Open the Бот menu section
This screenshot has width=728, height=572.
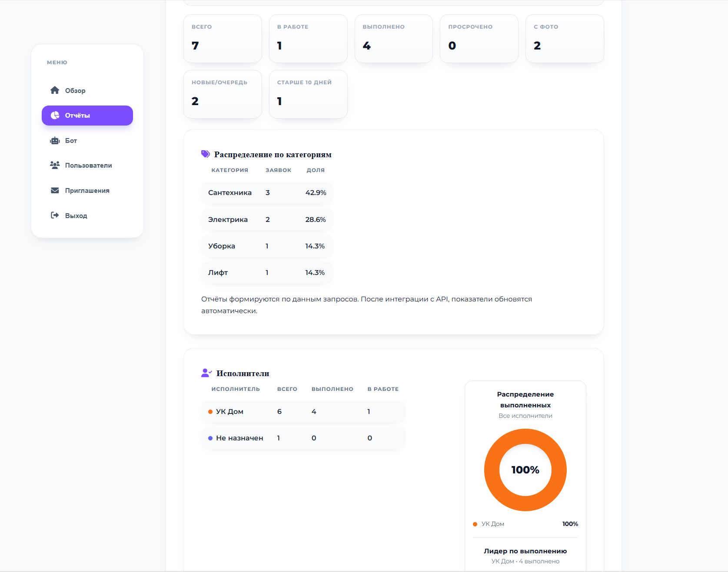pos(71,141)
